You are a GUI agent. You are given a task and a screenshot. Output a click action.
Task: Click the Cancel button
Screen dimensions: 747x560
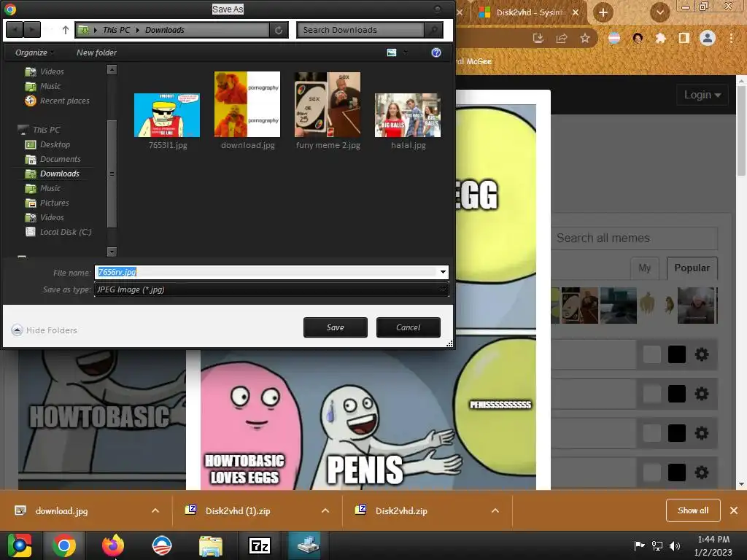coord(409,327)
